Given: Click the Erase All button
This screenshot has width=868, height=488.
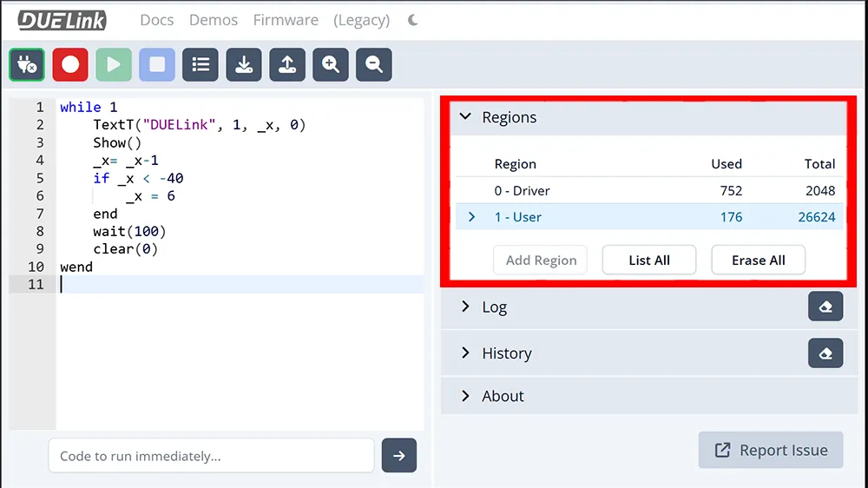Looking at the screenshot, I should pos(758,260).
